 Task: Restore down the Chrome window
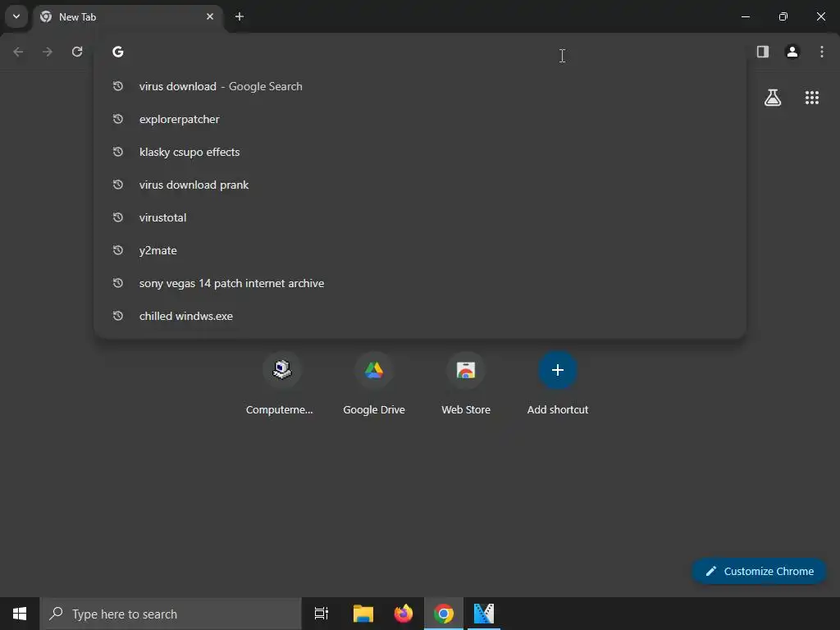(x=783, y=16)
